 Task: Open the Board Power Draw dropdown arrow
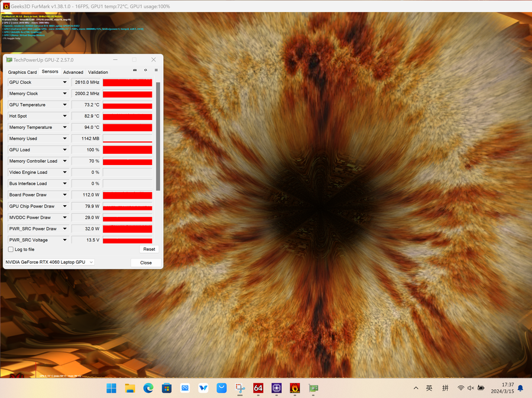pyautogui.click(x=65, y=195)
